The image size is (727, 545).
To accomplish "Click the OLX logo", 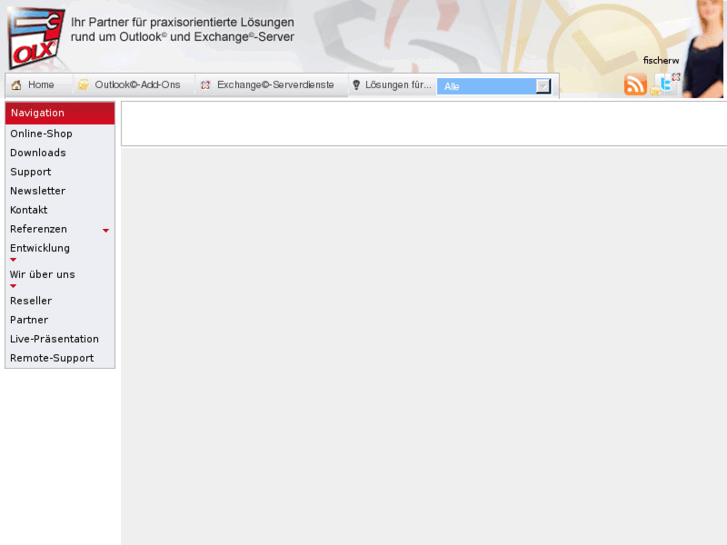I will (x=36, y=38).
